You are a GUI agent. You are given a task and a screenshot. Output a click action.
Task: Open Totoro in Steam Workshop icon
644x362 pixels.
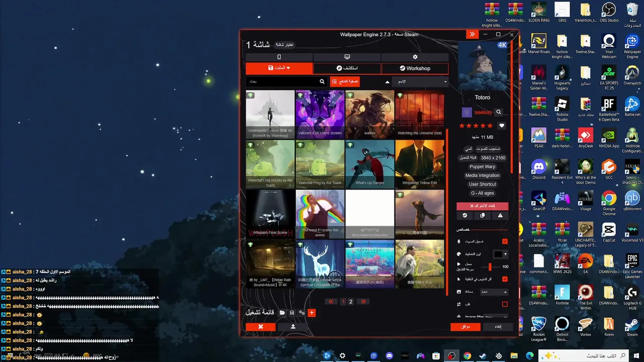[464, 215]
